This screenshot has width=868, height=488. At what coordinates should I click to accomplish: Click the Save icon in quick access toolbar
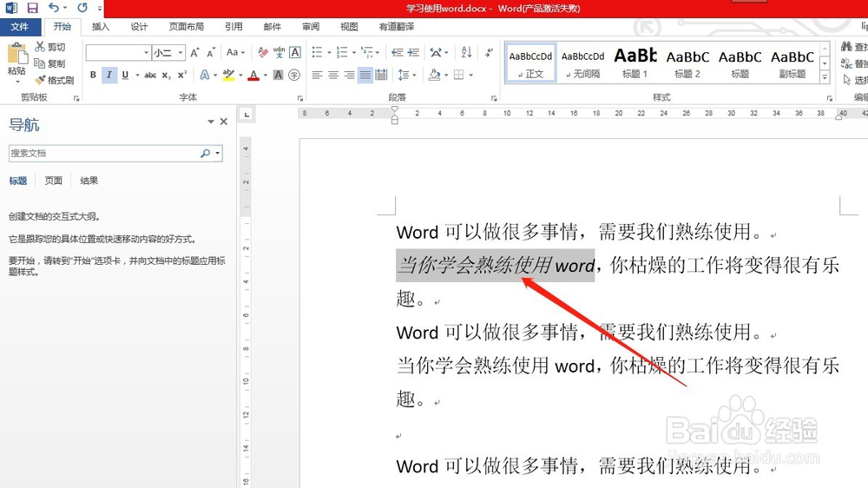click(x=32, y=8)
